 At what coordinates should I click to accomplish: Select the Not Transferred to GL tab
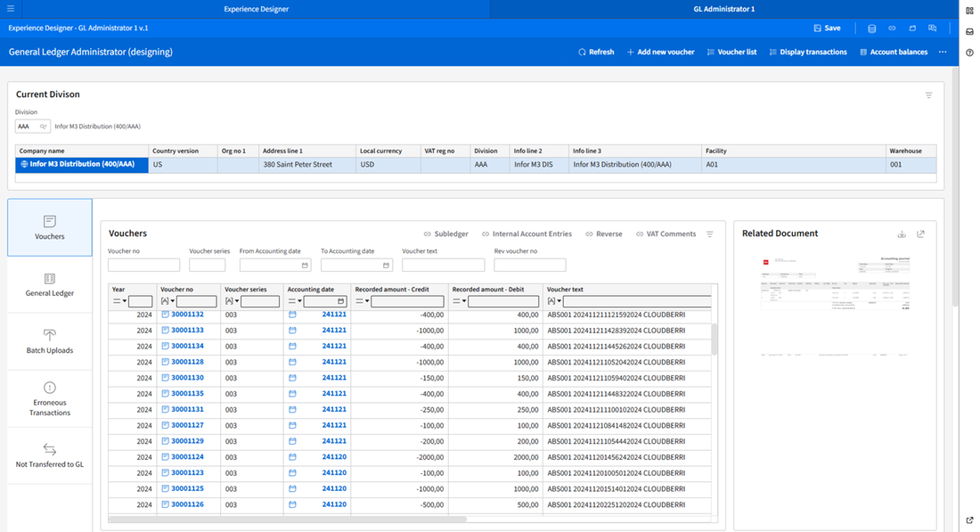click(50, 455)
